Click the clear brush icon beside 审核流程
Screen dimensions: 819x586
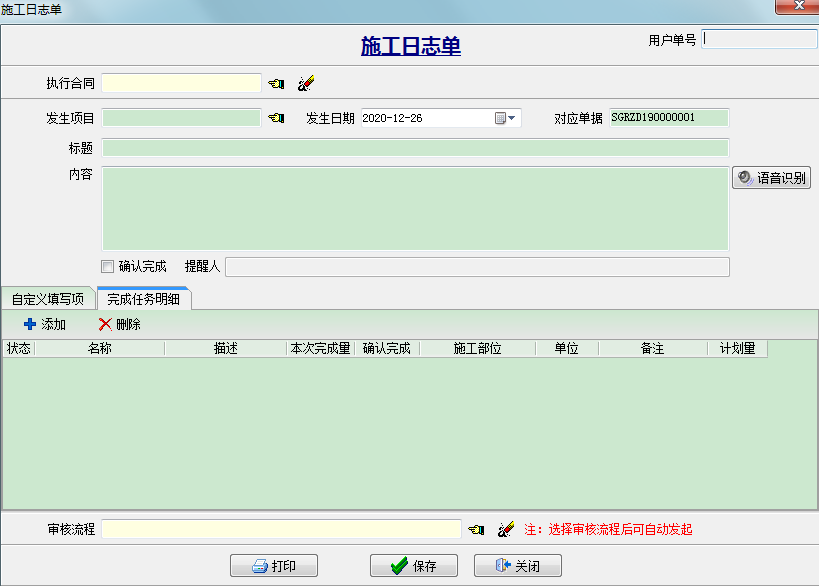point(506,529)
